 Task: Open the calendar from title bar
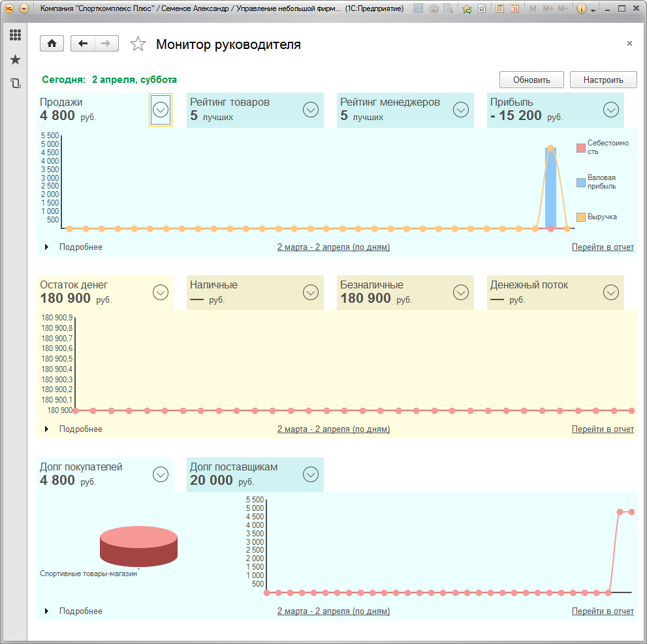tap(514, 9)
